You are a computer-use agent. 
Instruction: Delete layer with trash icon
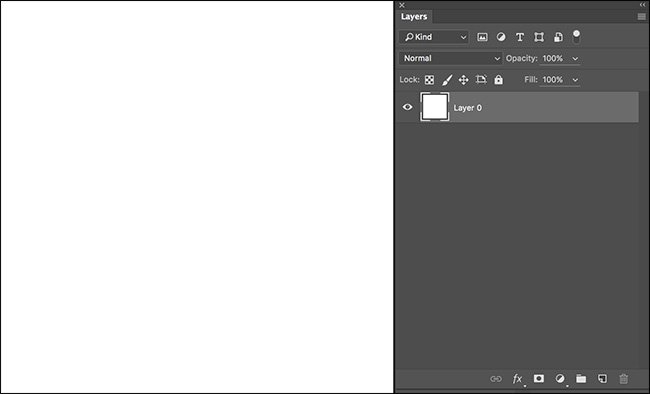pos(623,379)
